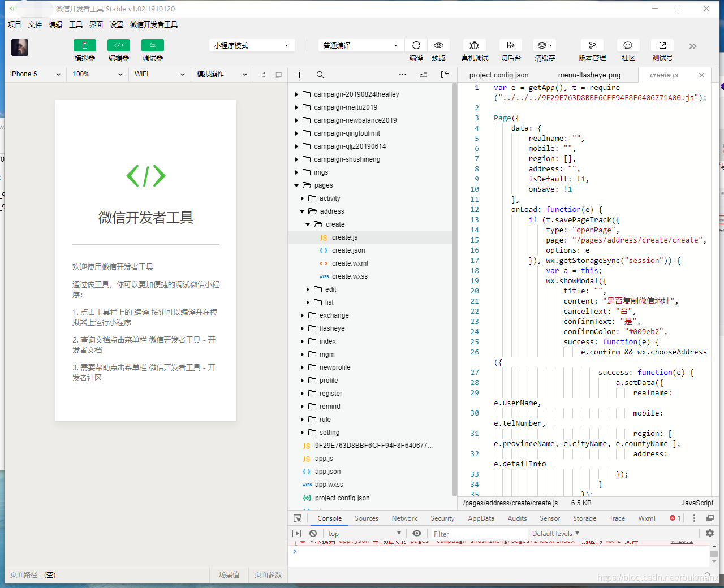Open the top context dropdown
The width and height of the screenshot is (724, 588).
pyautogui.click(x=364, y=534)
